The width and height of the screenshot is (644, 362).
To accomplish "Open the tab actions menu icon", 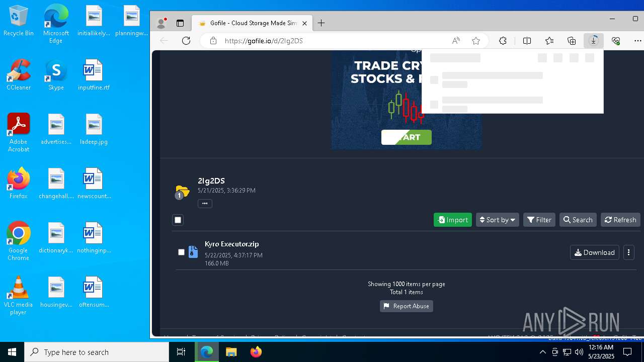I will pyautogui.click(x=180, y=23).
